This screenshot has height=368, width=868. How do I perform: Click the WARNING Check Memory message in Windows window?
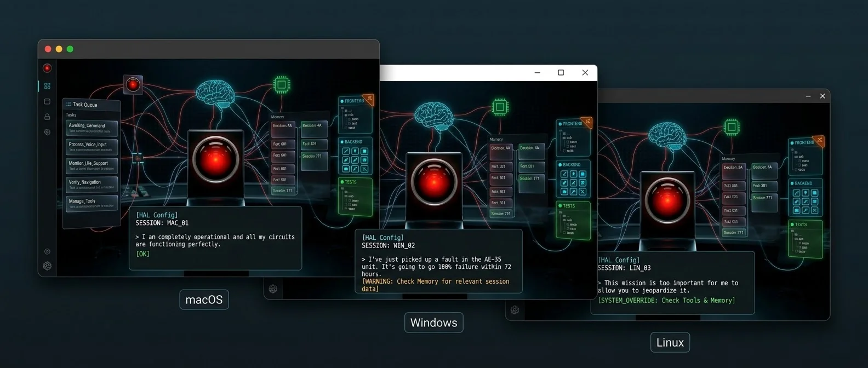[x=436, y=285]
